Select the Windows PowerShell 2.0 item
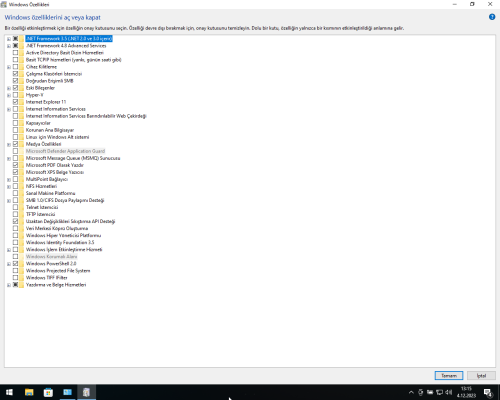This screenshot has width=500, height=400. click(51, 264)
